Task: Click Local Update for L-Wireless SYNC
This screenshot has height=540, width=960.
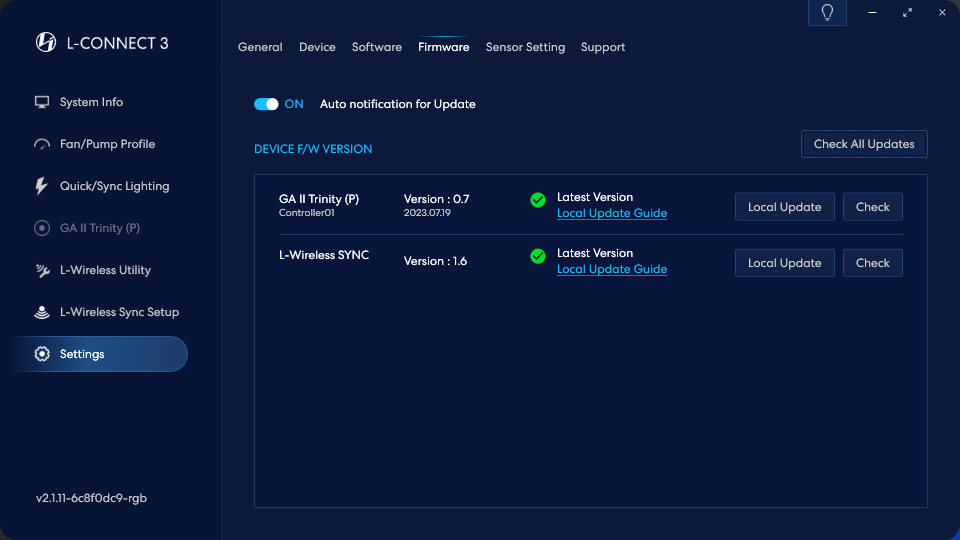Action: point(784,263)
